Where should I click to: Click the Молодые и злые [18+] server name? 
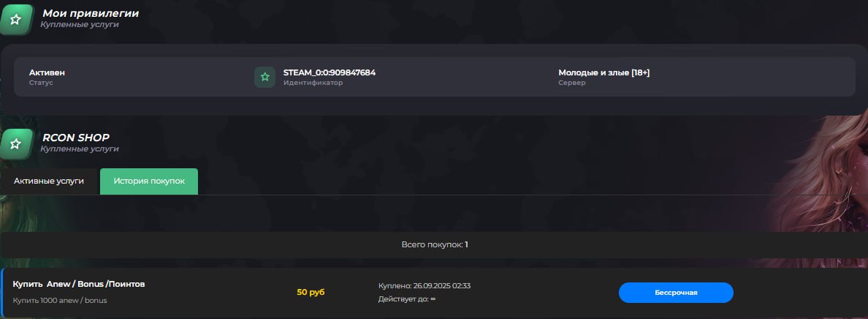604,72
